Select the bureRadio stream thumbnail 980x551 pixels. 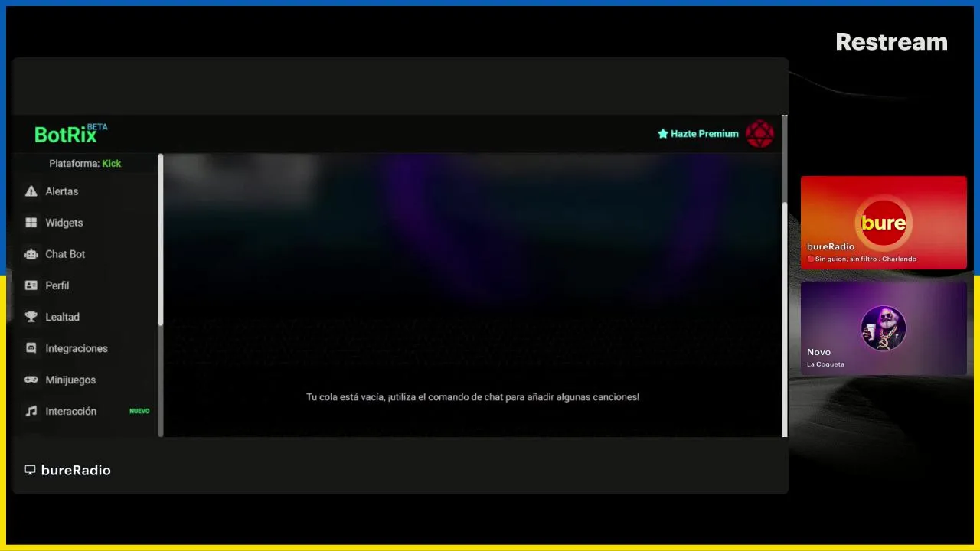884,223
